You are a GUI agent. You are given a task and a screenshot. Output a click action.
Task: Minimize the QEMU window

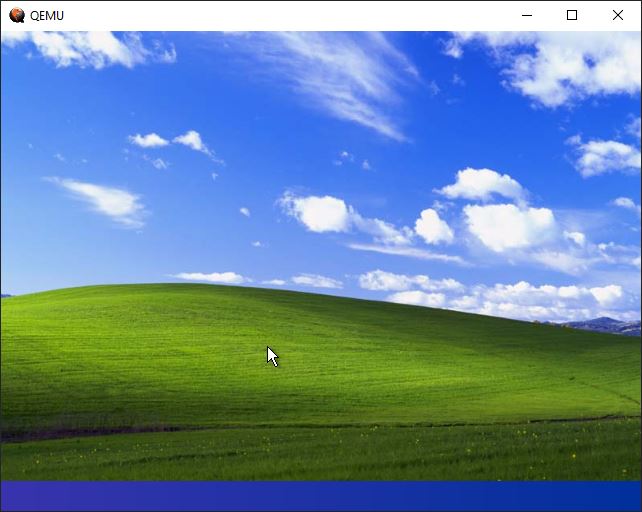(527, 16)
